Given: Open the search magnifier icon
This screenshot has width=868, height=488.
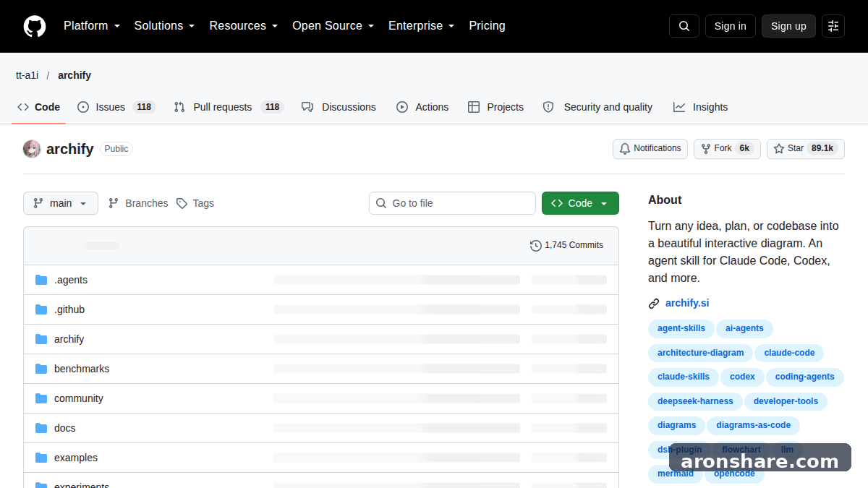Looking at the screenshot, I should (684, 26).
